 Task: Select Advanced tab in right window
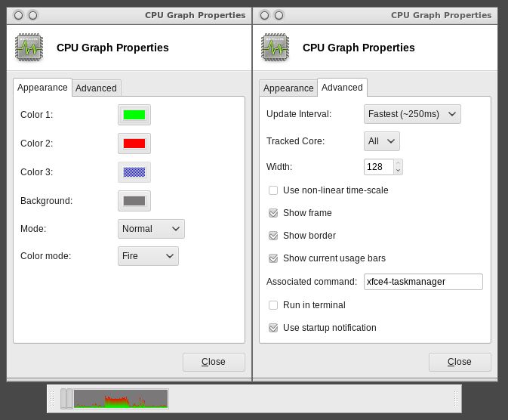(342, 87)
